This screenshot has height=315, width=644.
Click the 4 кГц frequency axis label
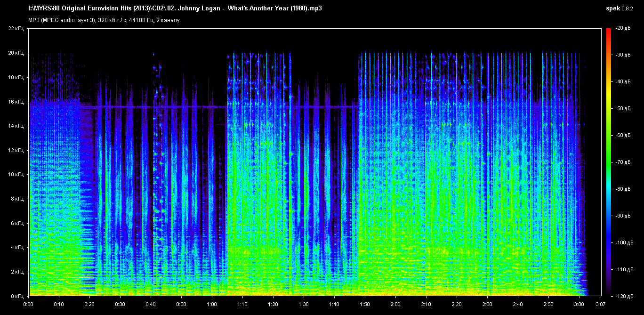[x=17, y=248]
